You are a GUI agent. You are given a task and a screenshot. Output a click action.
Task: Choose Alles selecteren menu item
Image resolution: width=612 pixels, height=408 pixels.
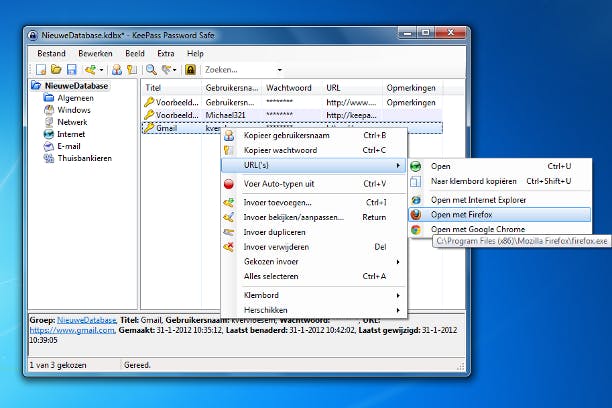[x=314, y=276]
